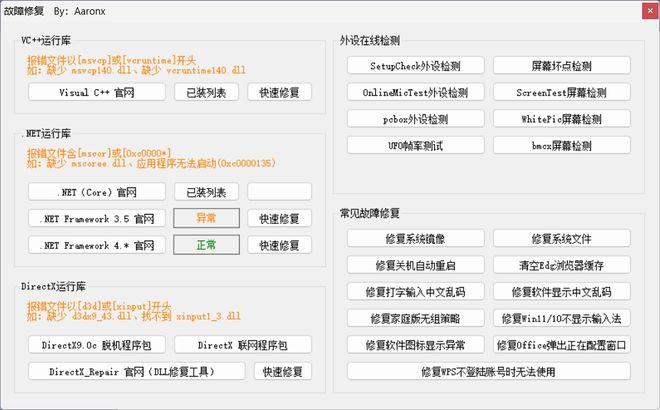Open DirectX 联网程序包
Screen dimensions: 660x410
(243, 345)
